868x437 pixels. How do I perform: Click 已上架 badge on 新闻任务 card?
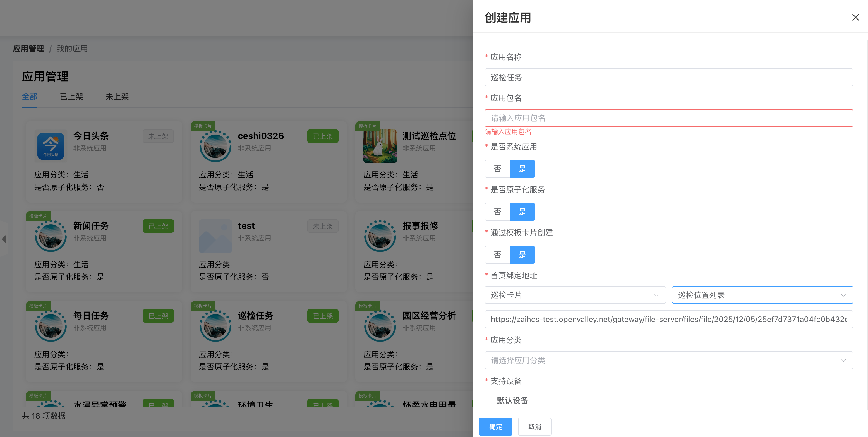coord(158,226)
